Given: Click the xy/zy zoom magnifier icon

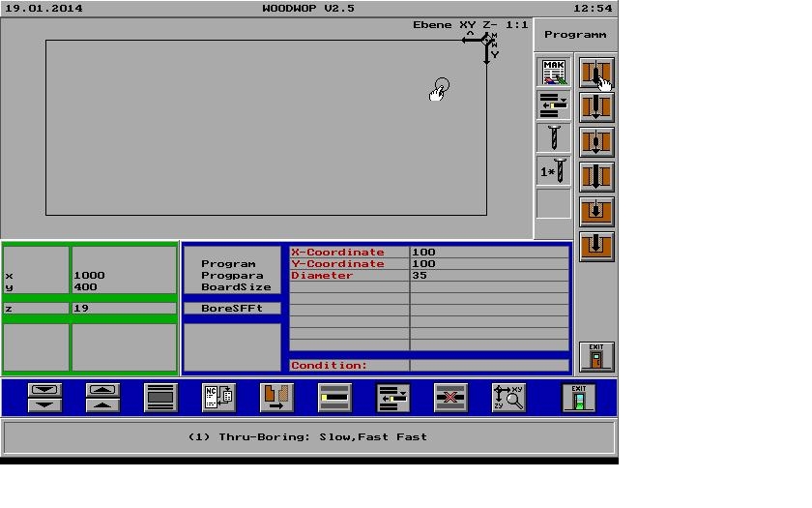Looking at the screenshot, I should pyautogui.click(x=508, y=398).
